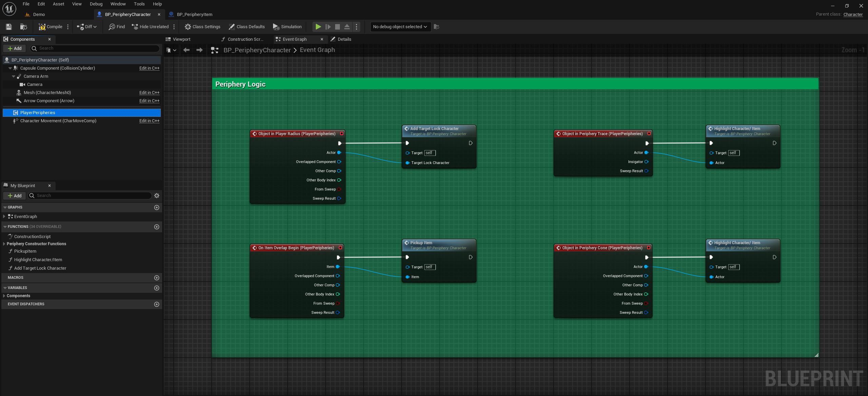This screenshot has height=396, width=868.
Task: Close the Event Graph tab
Action: [322, 39]
